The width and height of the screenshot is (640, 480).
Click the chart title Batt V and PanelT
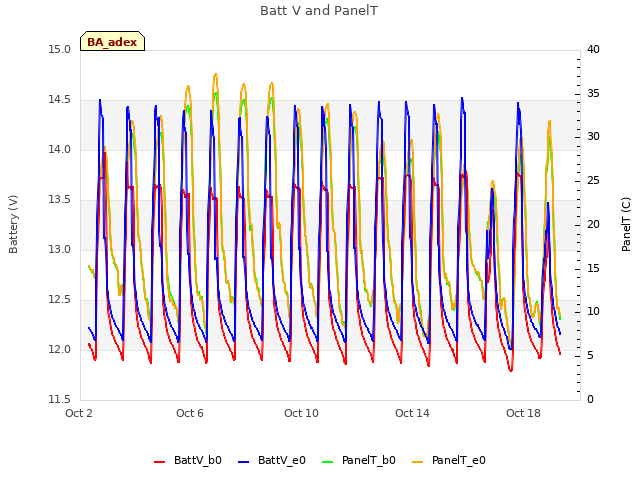[x=319, y=11]
